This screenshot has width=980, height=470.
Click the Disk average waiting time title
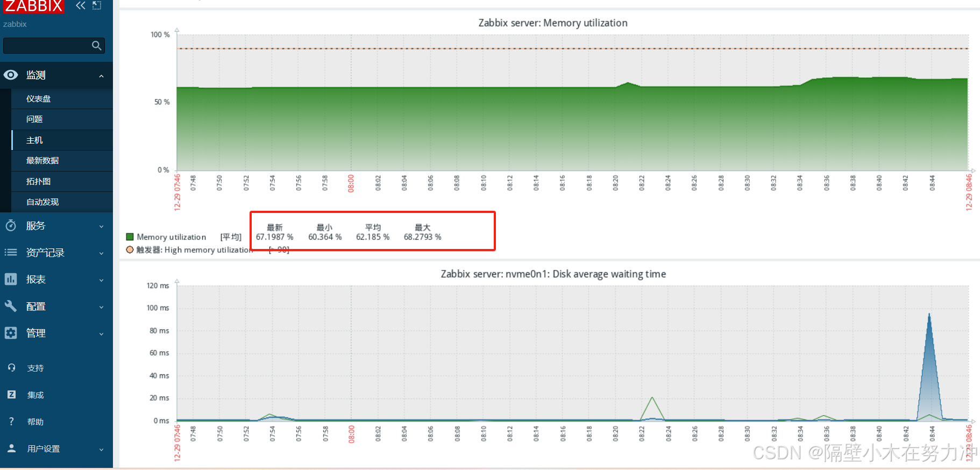(553, 274)
